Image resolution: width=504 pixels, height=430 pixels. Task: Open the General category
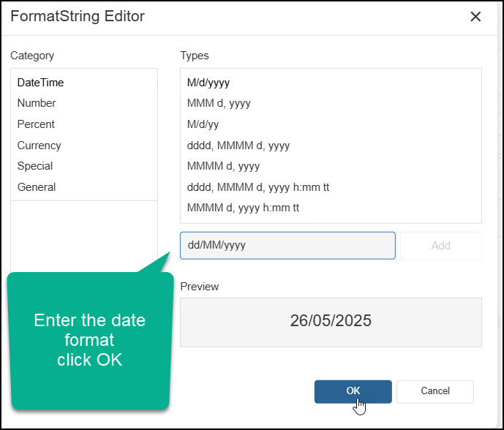click(37, 187)
